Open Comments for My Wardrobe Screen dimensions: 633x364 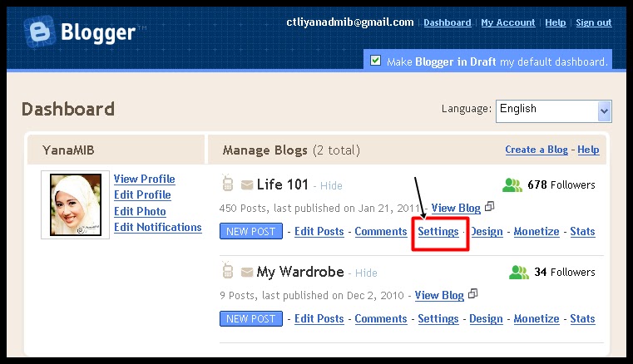click(381, 319)
